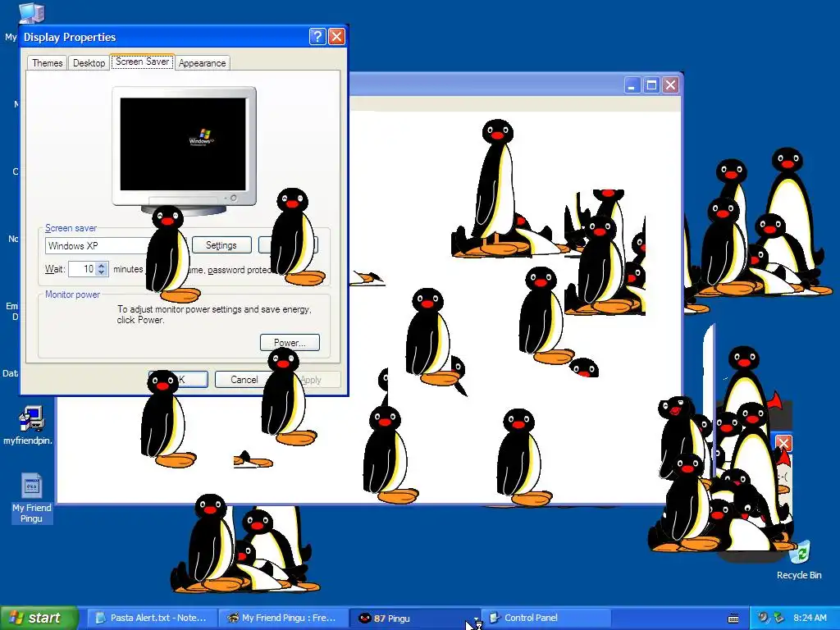Select the myfriendpin. desktop icon
The width and height of the screenshot is (840, 630).
[x=29, y=426]
